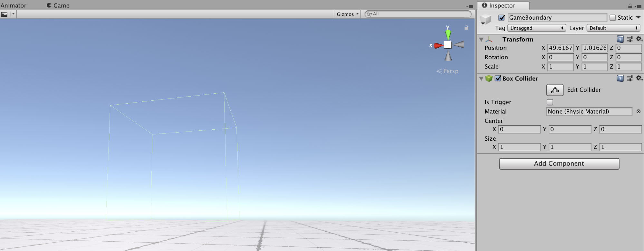Screen dimensions: 644x251
Task: Click the scene search field
Action: coord(418,14)
